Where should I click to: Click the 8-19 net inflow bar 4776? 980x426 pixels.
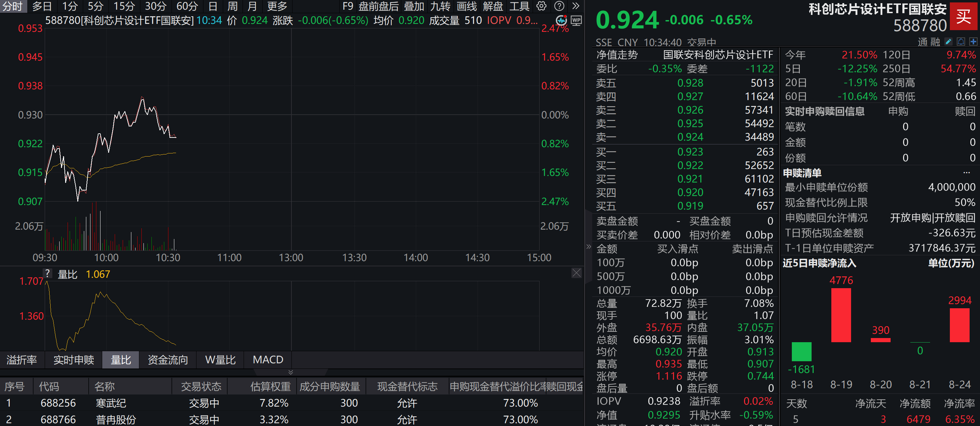pyautogui.click(x=841, y=315)
